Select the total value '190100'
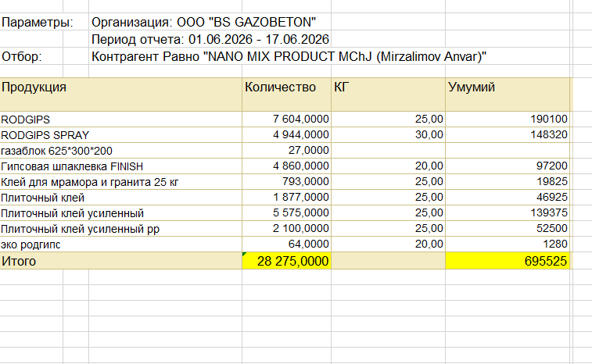 pyautogui.click(x=508, y=120)
